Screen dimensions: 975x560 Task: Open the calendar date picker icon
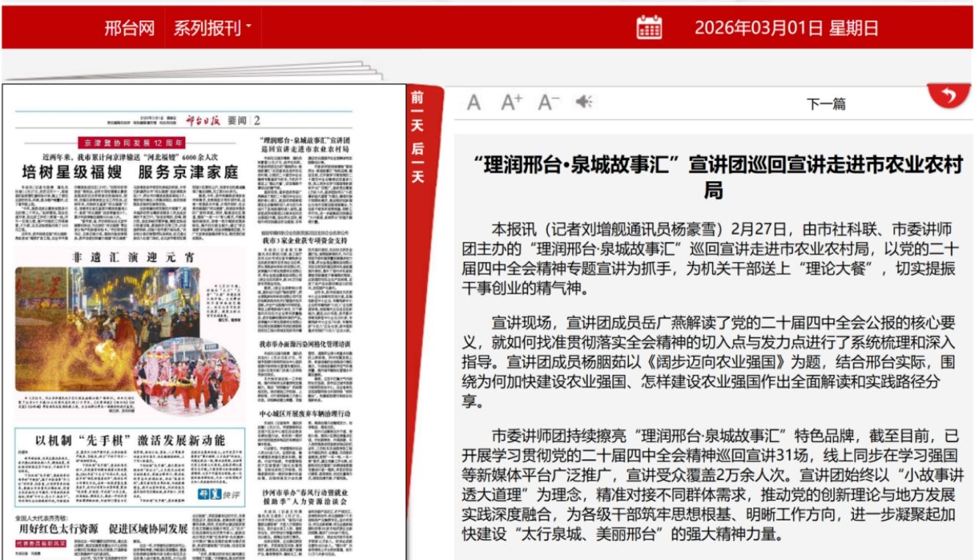pyautogui.click(x=649, y=28)
